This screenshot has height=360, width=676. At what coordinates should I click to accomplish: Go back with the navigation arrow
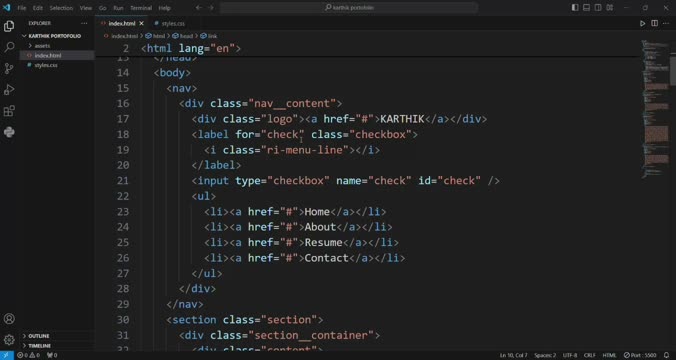coord(198,8)
